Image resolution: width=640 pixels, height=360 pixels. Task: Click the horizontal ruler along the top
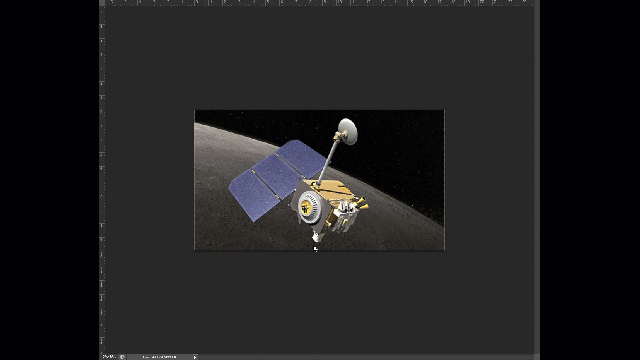(319, 2)
